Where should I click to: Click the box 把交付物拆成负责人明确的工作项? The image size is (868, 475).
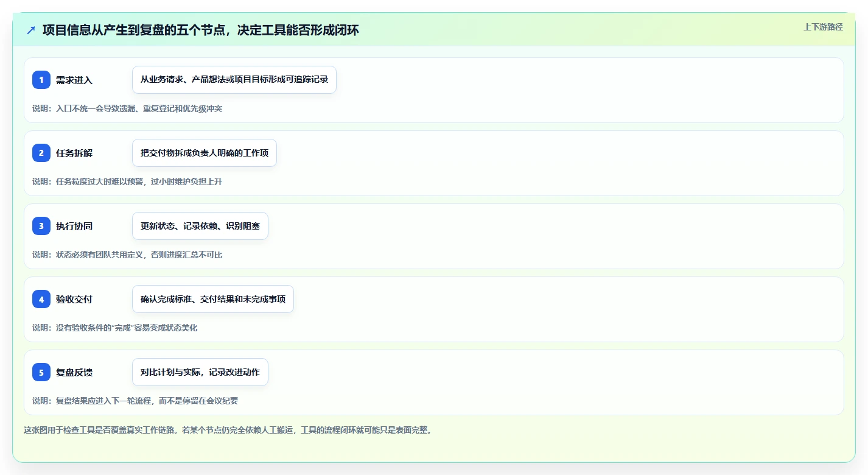coord(205,153)
